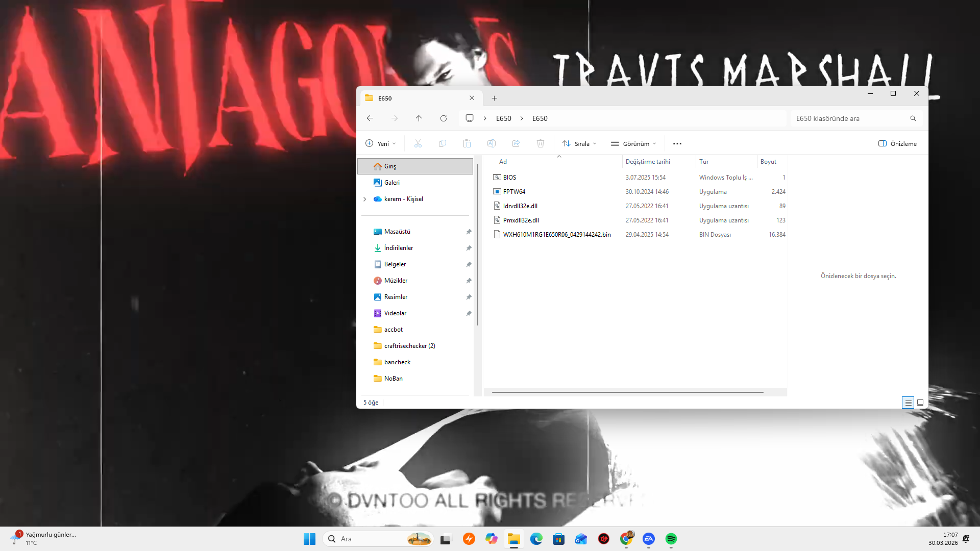Open the Windows Start menu
Screen dimensions: 980x551
[310, 539]
